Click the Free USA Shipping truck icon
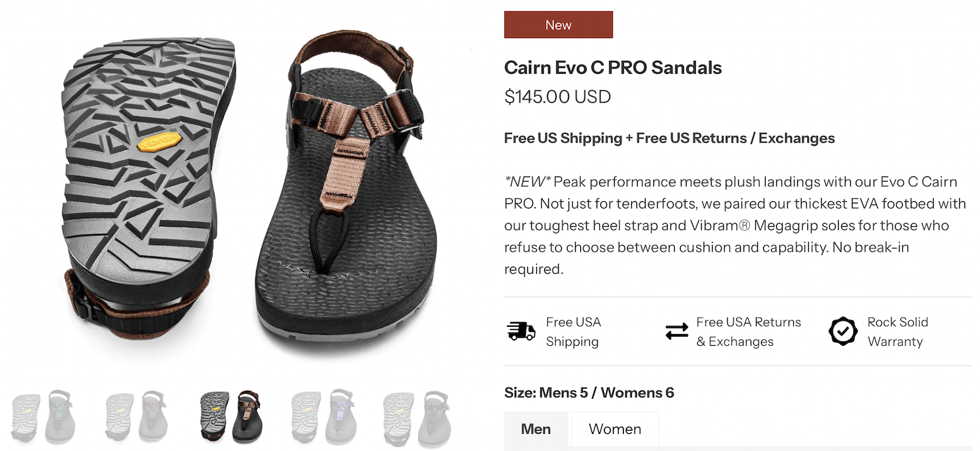Image resolution: width=980 pixels, height=451 pixels. coord(521,331)
